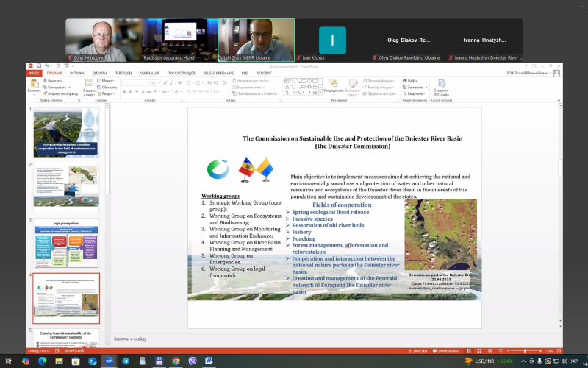The image size is (588, 368).
Task: Toggle align text left
Action: (x=188, y=91)
